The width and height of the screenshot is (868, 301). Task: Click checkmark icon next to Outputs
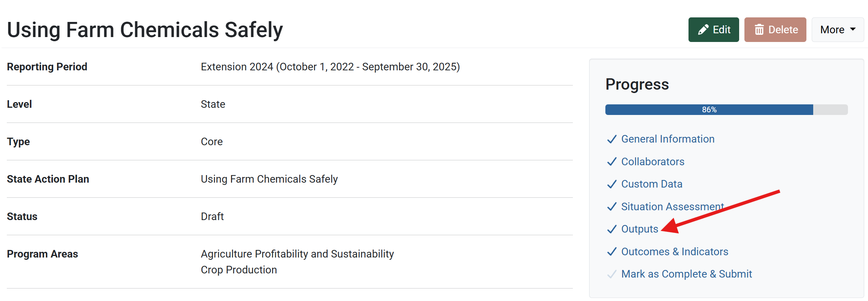(612, 229)
